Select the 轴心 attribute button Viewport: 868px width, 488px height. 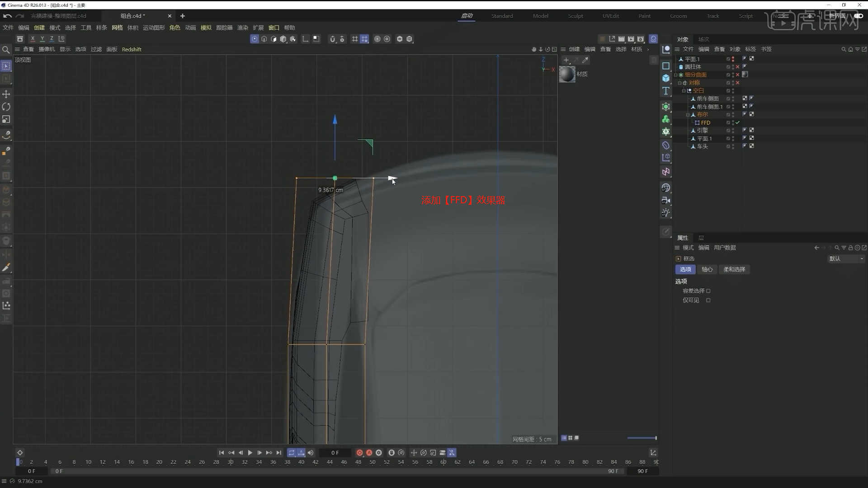pos(707,269)
